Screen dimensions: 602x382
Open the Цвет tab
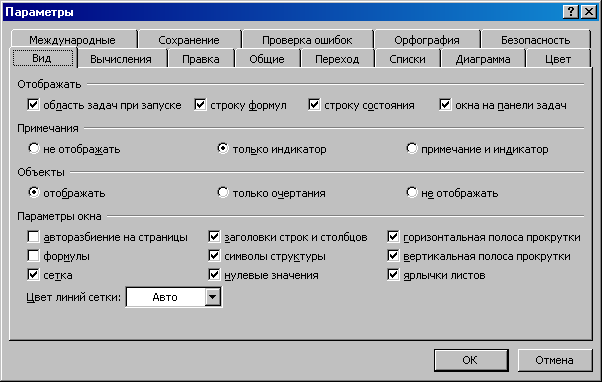[557, 59]
